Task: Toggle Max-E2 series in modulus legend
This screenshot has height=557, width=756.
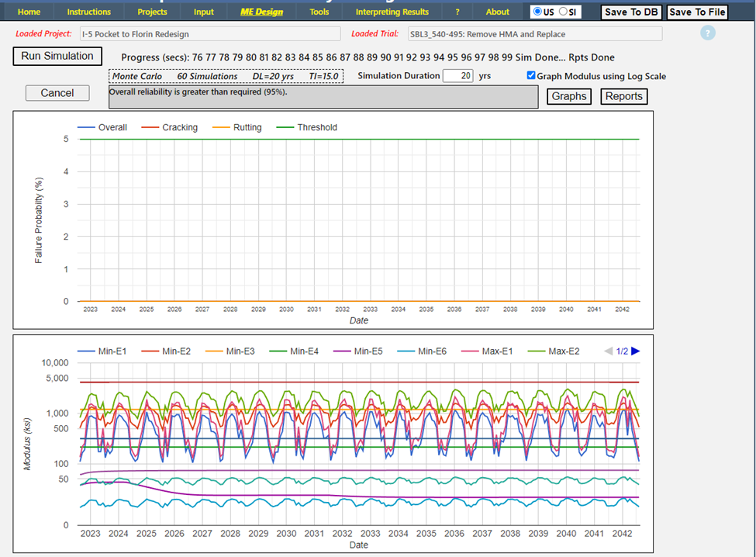Action: [x=564, y=351]
